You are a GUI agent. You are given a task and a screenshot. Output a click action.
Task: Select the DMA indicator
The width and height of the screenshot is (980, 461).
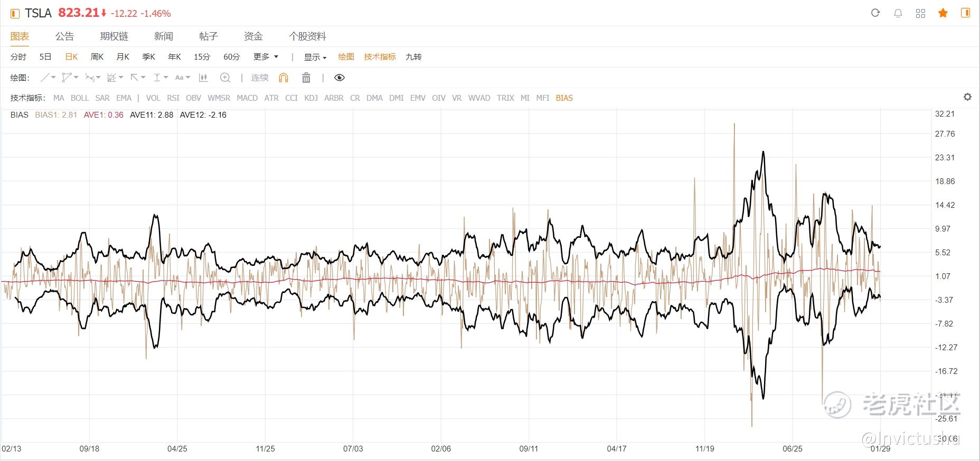click(374, 98)
